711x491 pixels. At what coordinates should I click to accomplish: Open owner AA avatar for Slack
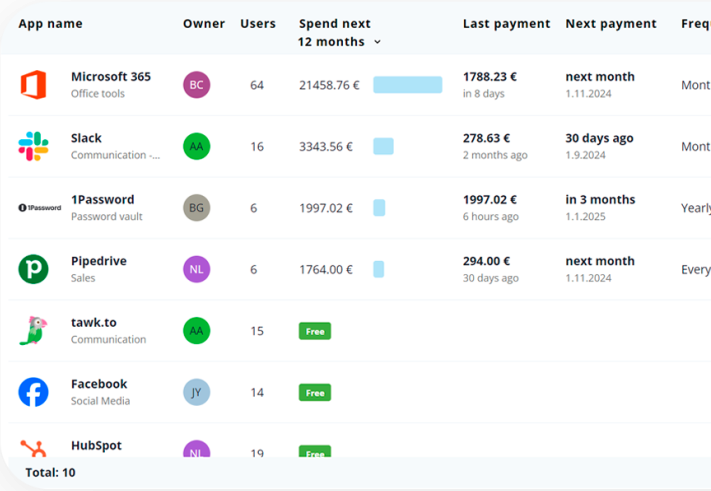click(x=196, y=146)
